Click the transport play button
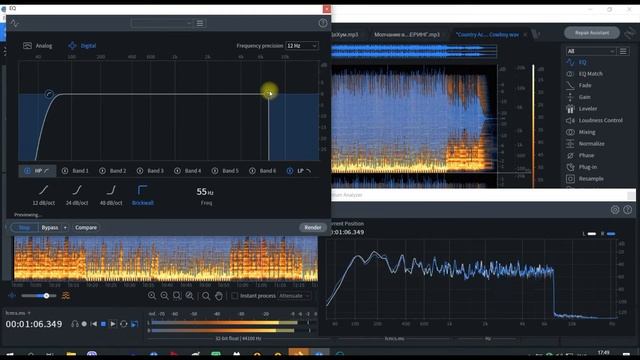 (113, 324)
